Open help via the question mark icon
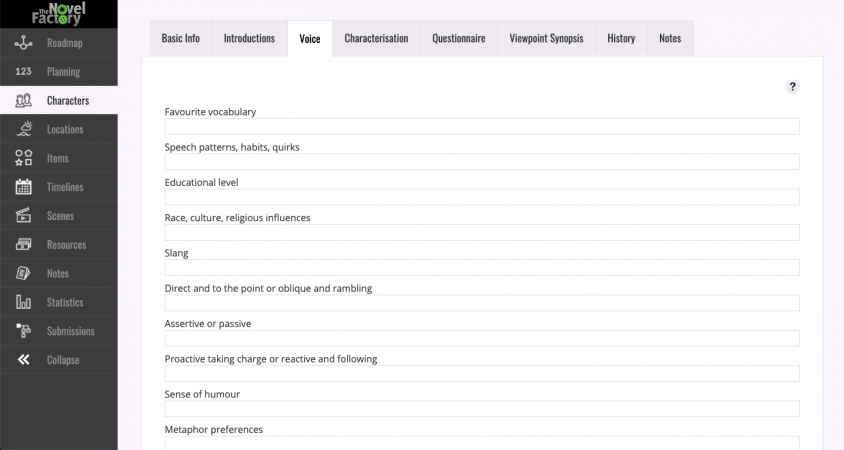Image resolution: width=844 pixels, height=450 pixels. [792, 87]
